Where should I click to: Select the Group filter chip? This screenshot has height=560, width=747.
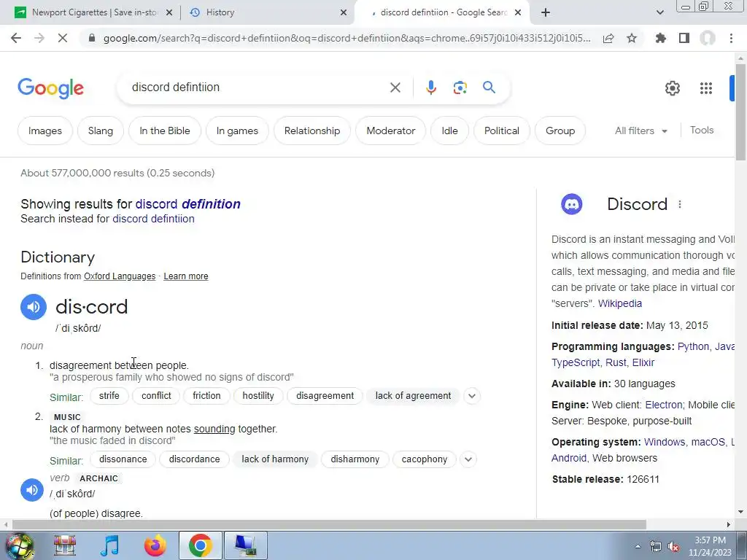[x=560, y=131]
